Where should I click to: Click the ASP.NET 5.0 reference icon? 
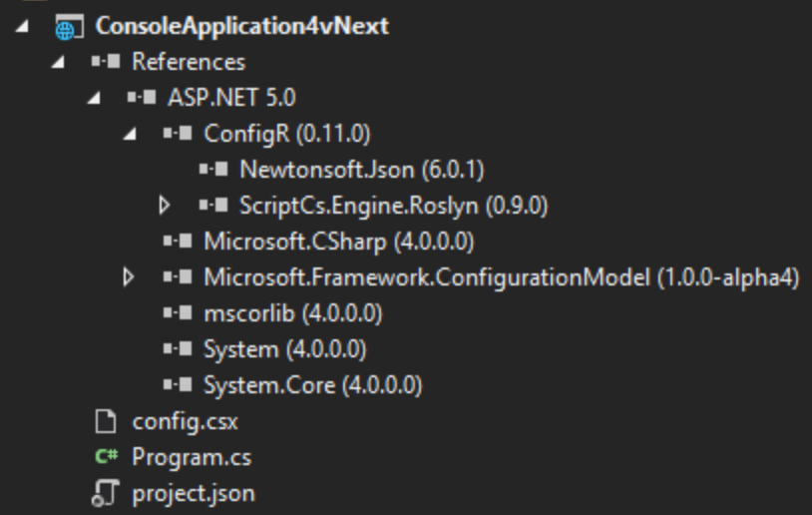(x=142, y=98)
